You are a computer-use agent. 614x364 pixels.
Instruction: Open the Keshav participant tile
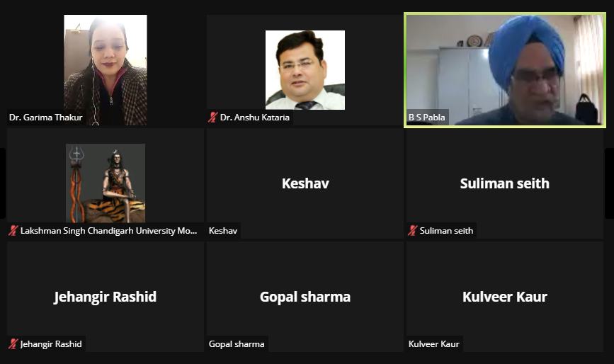coord(305,183)
